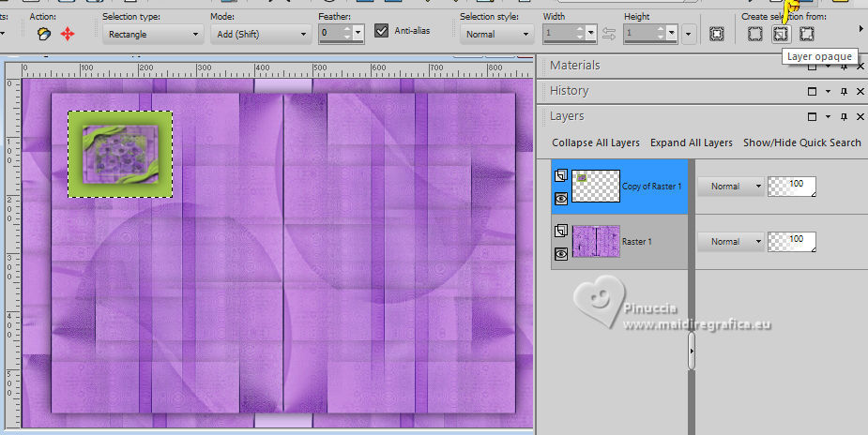Viewport: 868px width, 435px height.
Task: Open blend mode dropdown for Copy of Raster 1
Action: coord(731,187)
